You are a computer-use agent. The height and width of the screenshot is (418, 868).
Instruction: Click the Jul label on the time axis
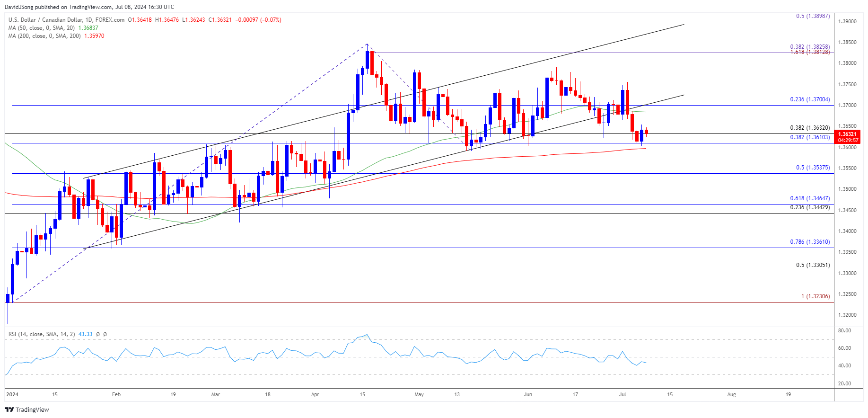coord(623,394)
